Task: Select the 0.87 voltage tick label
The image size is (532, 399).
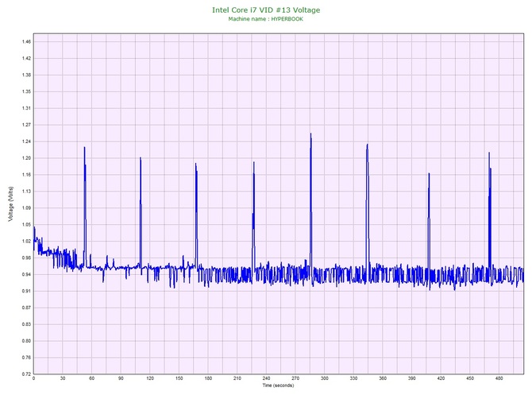Action: pyautogui.click(x=26, y=308)
